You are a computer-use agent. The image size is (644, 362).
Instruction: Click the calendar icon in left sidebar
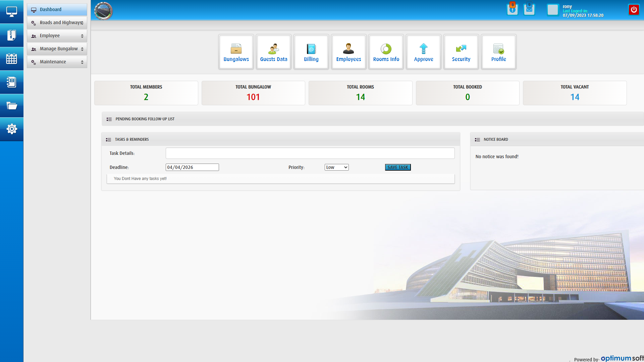[x=12, y=59]
